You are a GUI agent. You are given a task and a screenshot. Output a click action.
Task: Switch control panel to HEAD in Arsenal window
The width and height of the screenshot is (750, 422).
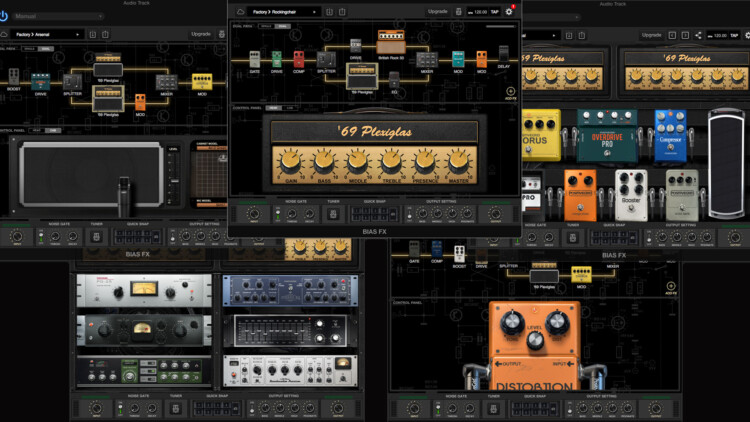pyautogui.click(x=37, y=130)
